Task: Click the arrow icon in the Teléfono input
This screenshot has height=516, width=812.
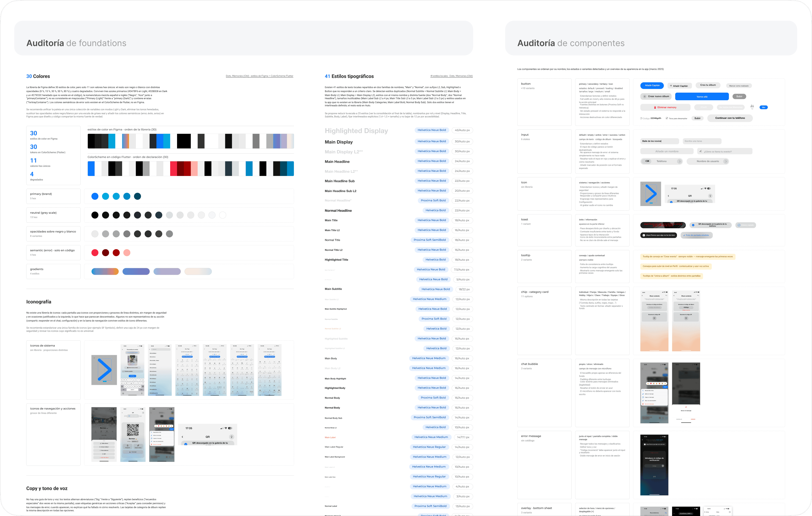Action: click(680, 161)
